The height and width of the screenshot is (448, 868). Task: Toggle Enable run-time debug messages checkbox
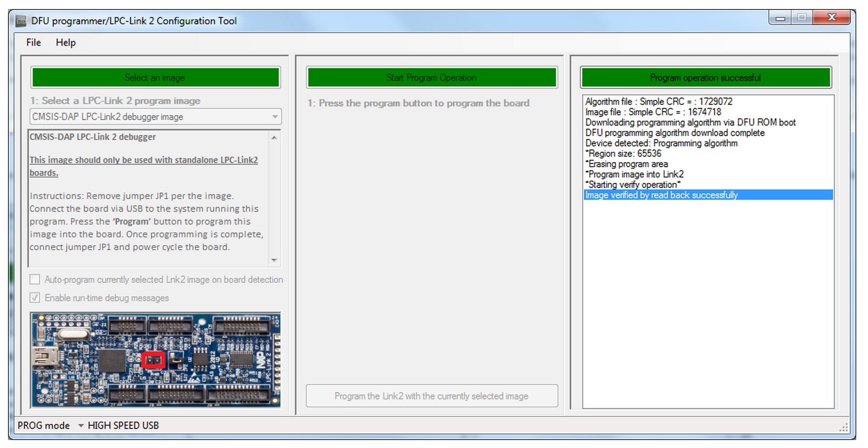click(x=35, y=298)
